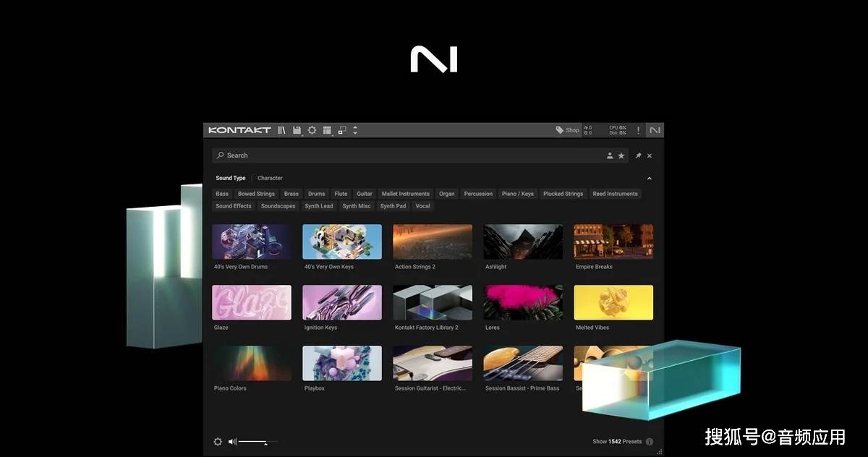Click the minimize-view icon in the toolbar

(341, 130)
